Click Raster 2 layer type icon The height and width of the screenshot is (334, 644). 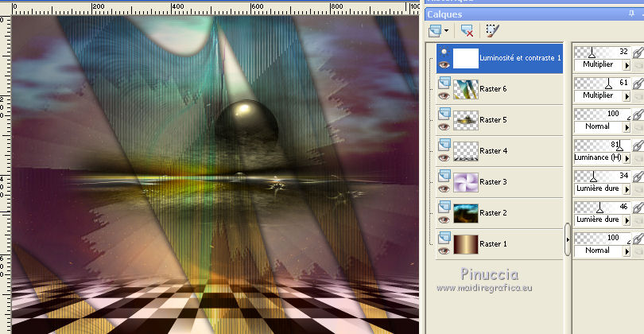tap(444, 207)
